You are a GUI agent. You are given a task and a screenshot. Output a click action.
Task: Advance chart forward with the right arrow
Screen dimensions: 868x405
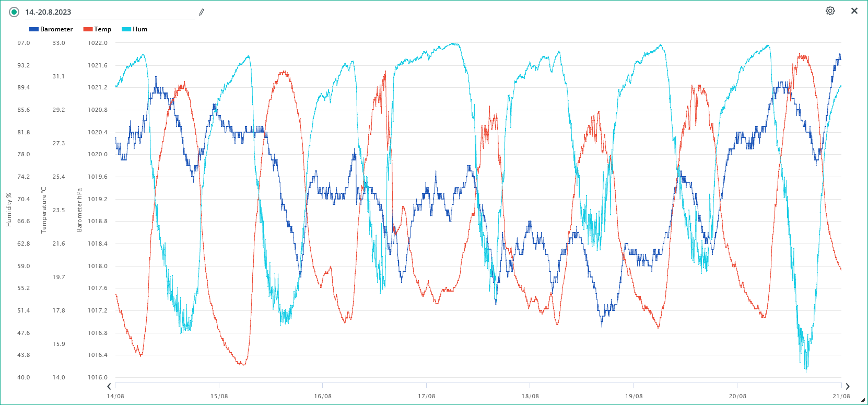point(847,387)
